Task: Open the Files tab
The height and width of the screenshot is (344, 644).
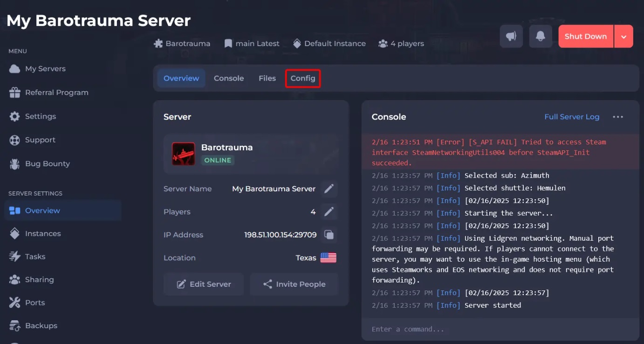Action: [x=267, y=78]
